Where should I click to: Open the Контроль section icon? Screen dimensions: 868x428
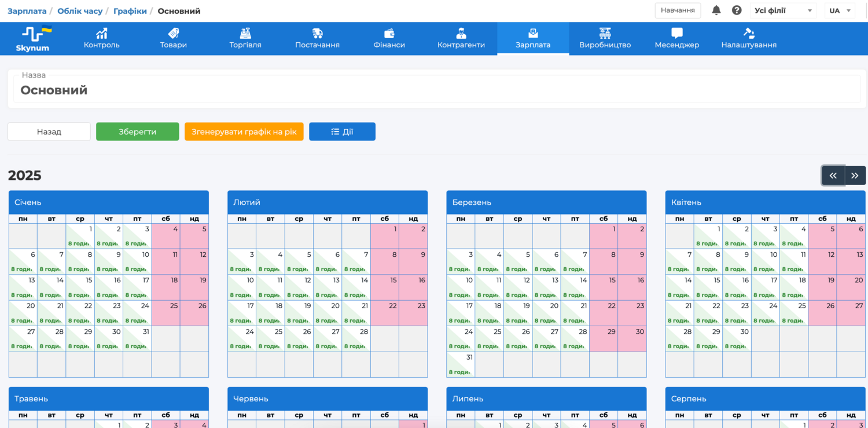(102, 33)
